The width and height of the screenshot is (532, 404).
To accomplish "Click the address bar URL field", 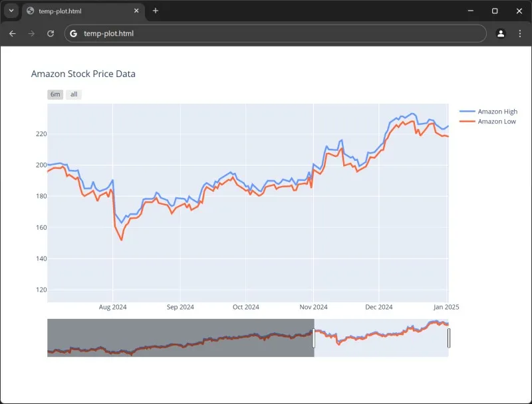I will tap(275, 33).
